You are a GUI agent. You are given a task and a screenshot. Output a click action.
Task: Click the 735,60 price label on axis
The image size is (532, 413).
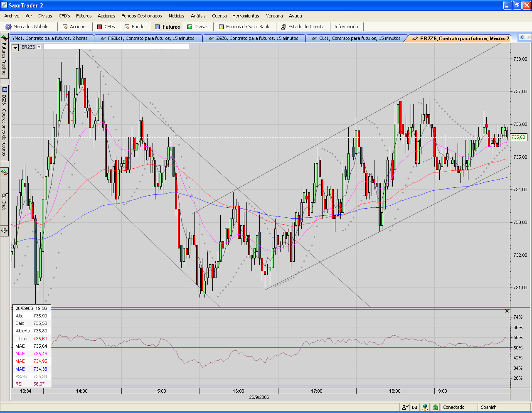click(x=518, y=137)
